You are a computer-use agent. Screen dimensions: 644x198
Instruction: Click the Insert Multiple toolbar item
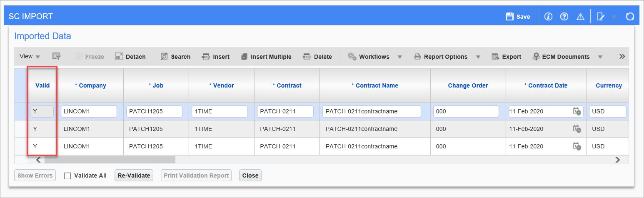click(x=266, y=57)
